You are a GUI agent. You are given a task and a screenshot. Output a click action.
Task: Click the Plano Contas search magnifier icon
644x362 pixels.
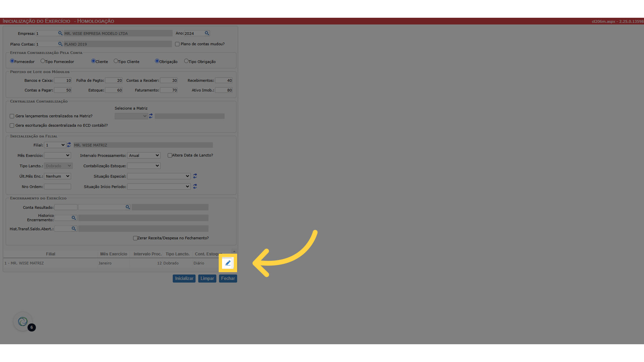pos(60,44)
